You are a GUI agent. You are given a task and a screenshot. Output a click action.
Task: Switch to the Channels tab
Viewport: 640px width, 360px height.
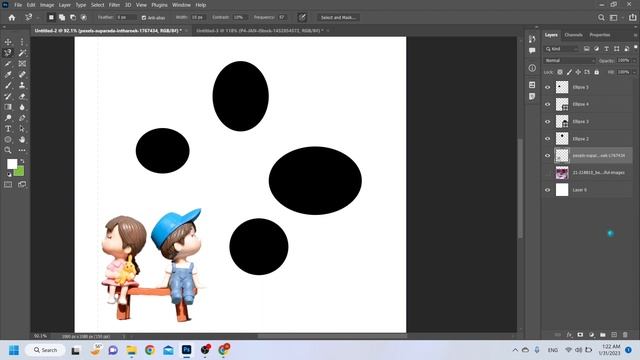573,35
